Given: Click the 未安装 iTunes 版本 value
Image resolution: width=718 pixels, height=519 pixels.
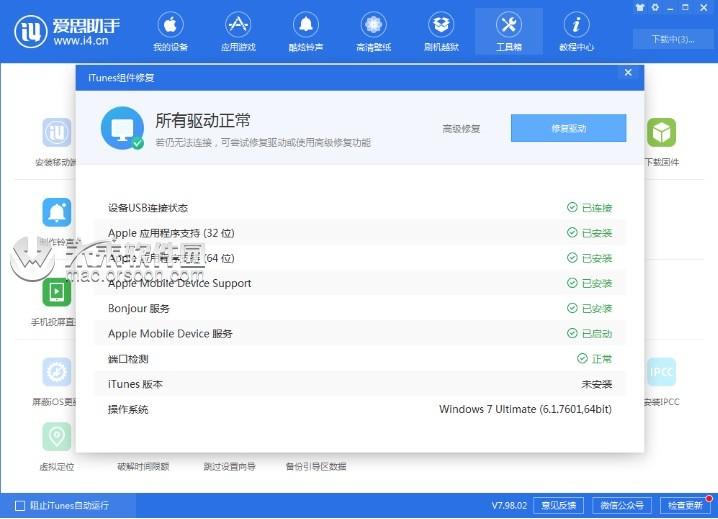Looking at the screenshot, I should 597,384.
